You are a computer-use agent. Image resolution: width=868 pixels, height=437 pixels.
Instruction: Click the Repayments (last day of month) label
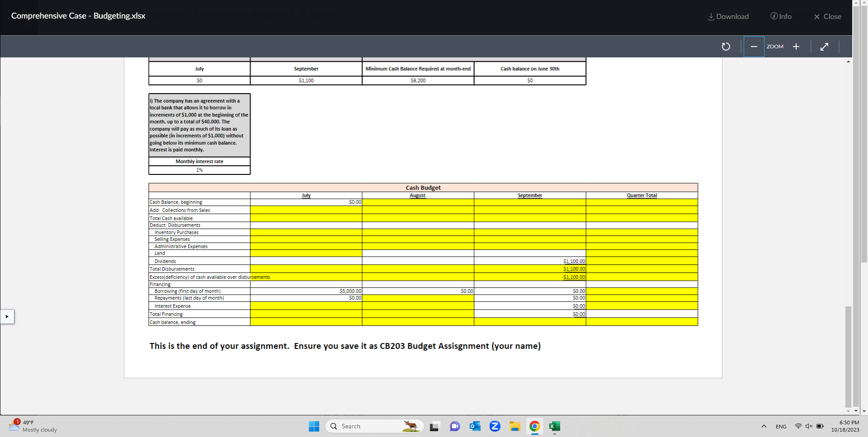pos(189,298)
